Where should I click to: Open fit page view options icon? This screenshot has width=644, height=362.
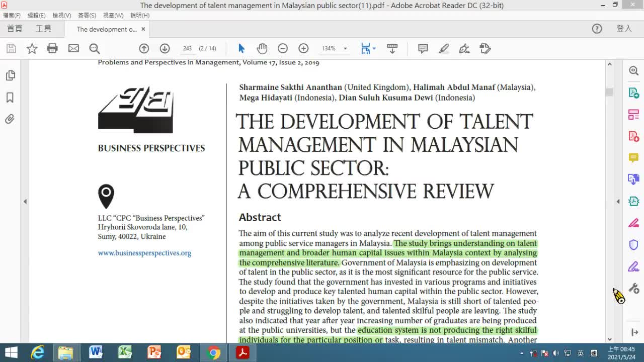(x=366, y=48)
